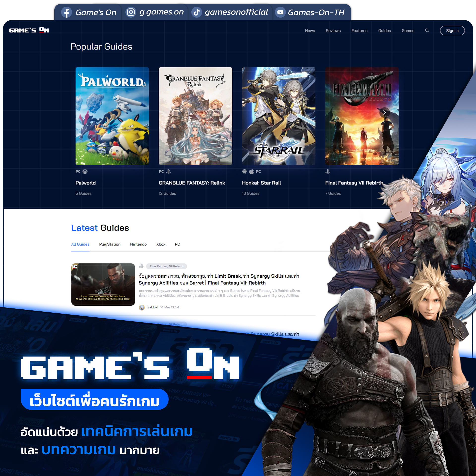476x476 pixels.
Task: Open the Features menu item
Action: pyautogui.click(x=359, y=30)
